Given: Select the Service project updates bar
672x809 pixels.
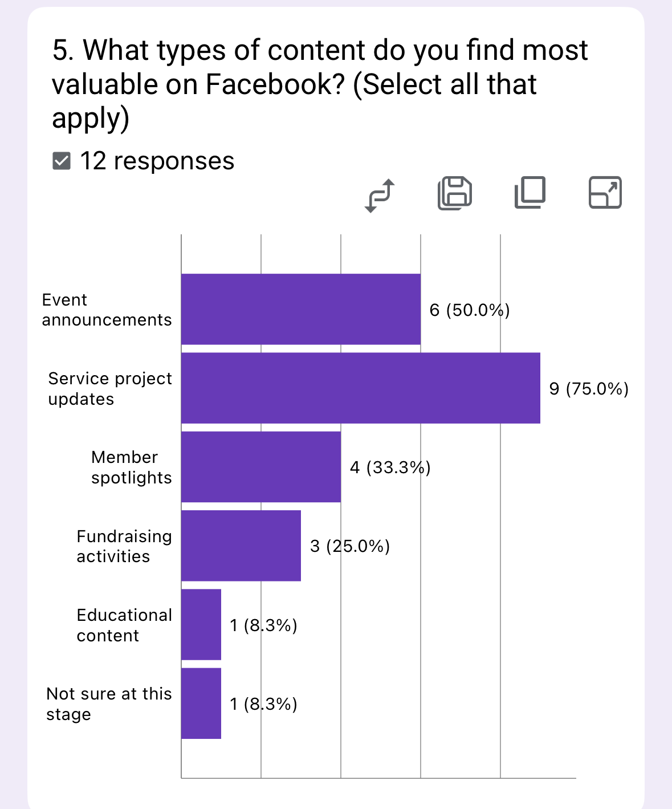Looking at the screenshot, I should coord(360,388).
